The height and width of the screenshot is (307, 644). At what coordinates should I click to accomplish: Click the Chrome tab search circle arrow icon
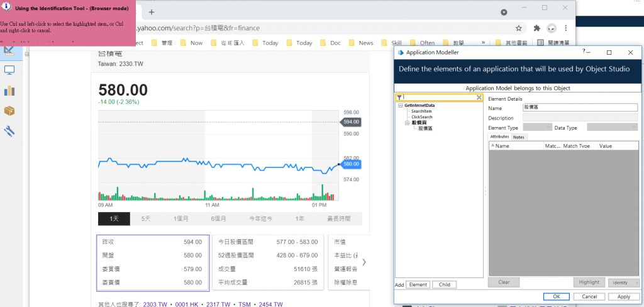tap(504, 13)
